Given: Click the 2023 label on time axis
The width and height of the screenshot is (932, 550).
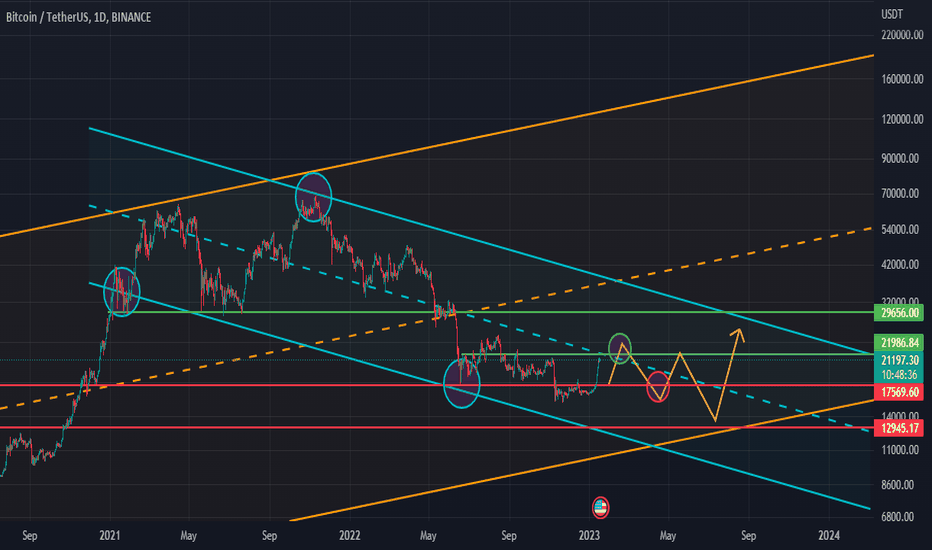Looking at the screenshot, I should coord(589,536).
